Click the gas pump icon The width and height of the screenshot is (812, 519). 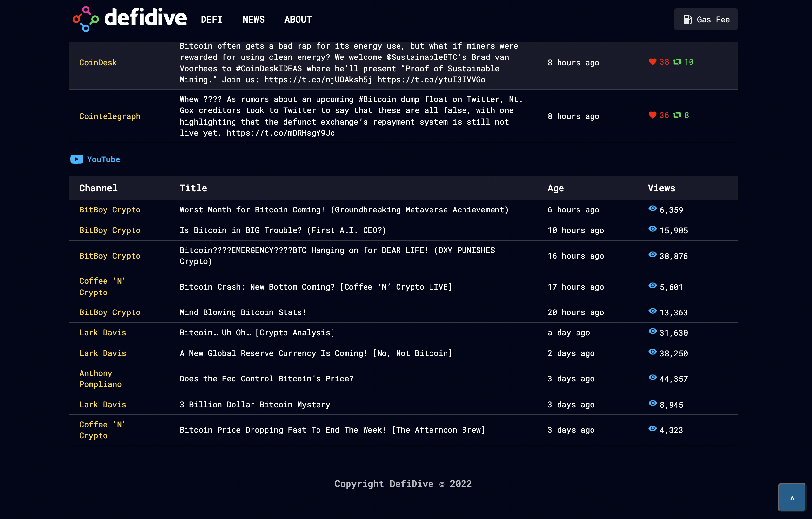coord(688,19)
